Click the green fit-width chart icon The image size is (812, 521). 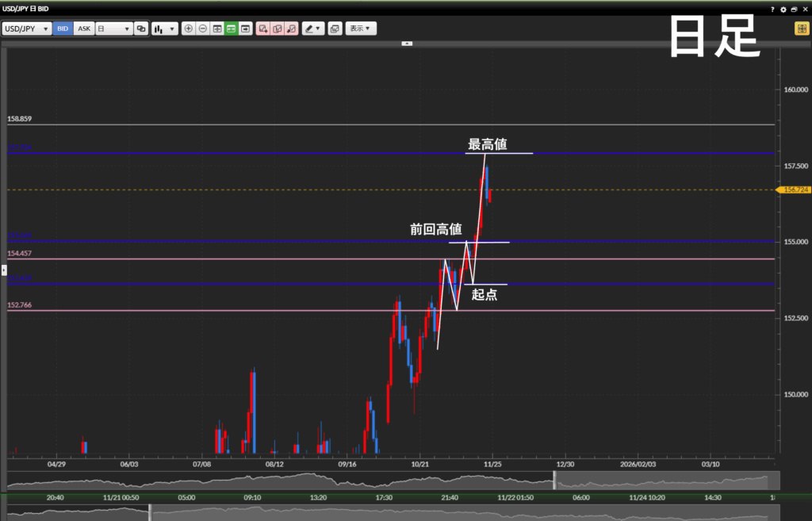click(x=231, y=29)
